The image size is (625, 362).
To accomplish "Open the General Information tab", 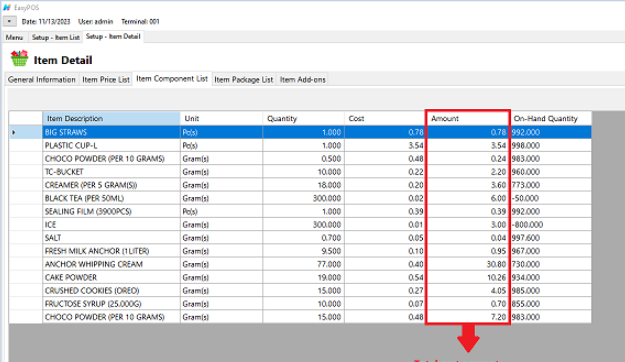I will coord(42,80).
